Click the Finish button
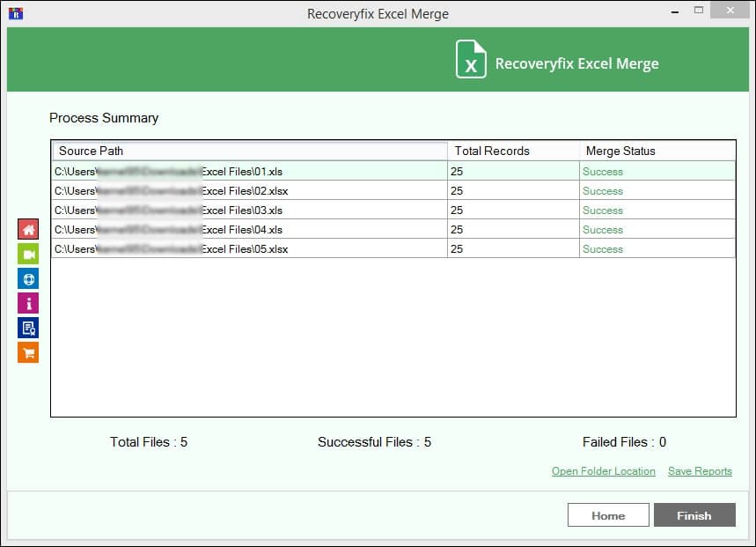Viewport: 756px width, 547px height. (x=694, y=515)
